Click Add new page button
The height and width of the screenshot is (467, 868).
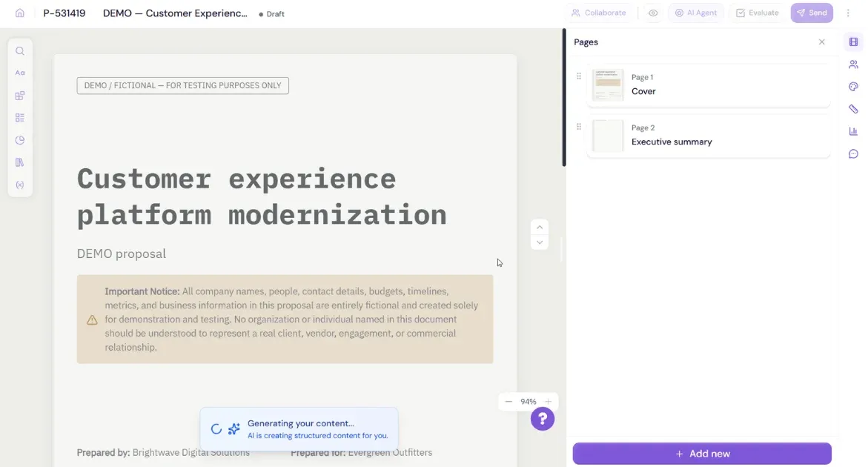point(702,454)
